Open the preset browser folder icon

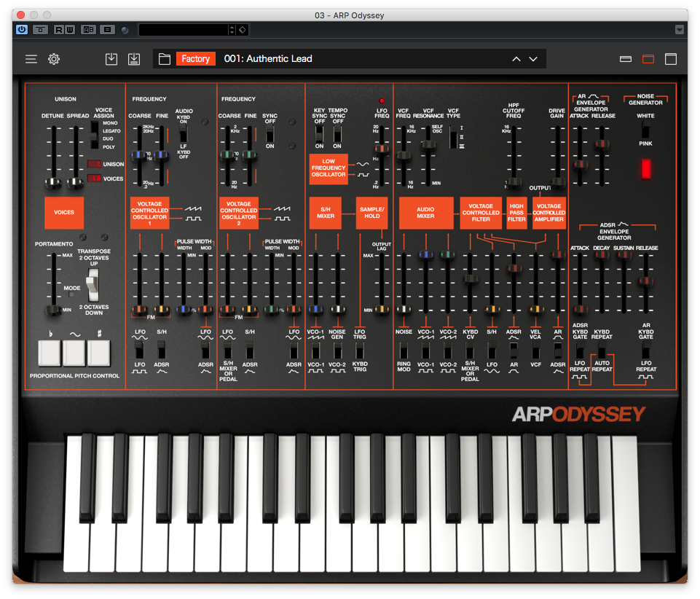coord(165,59)
